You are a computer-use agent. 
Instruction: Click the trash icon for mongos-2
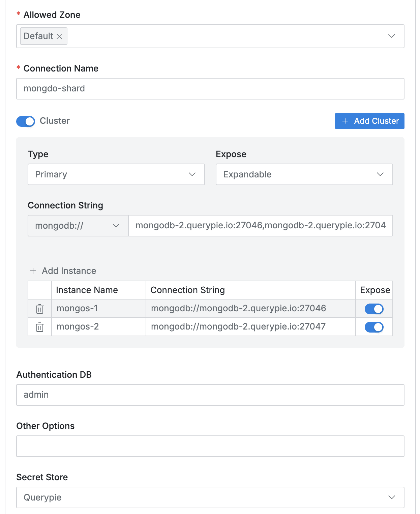click(40, 327)
